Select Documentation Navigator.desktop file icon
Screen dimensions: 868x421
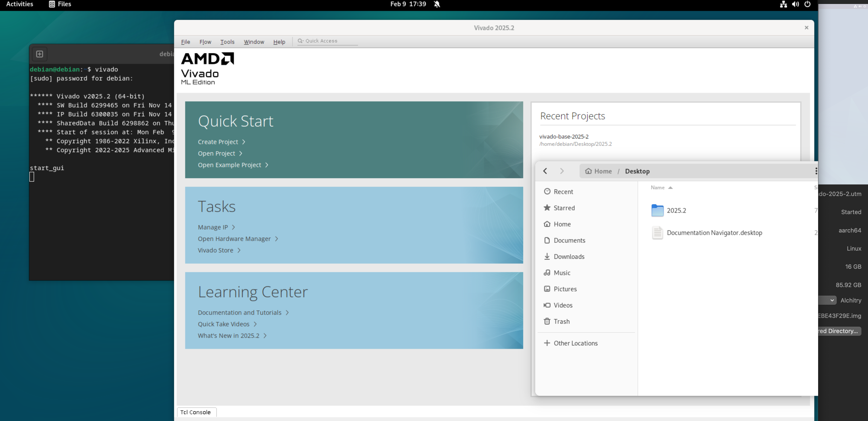point(657,233)
